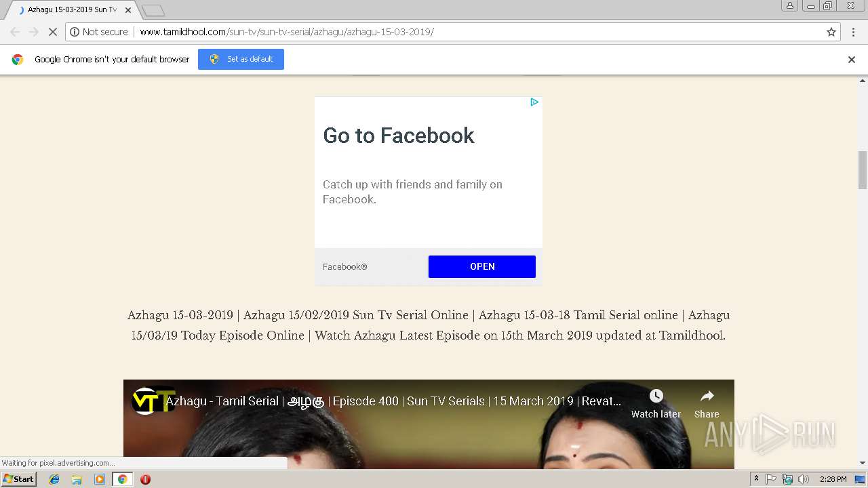Open Internet Explorer from the taskbar
Viewport: 868px width, 488px height.
point(54,479)
